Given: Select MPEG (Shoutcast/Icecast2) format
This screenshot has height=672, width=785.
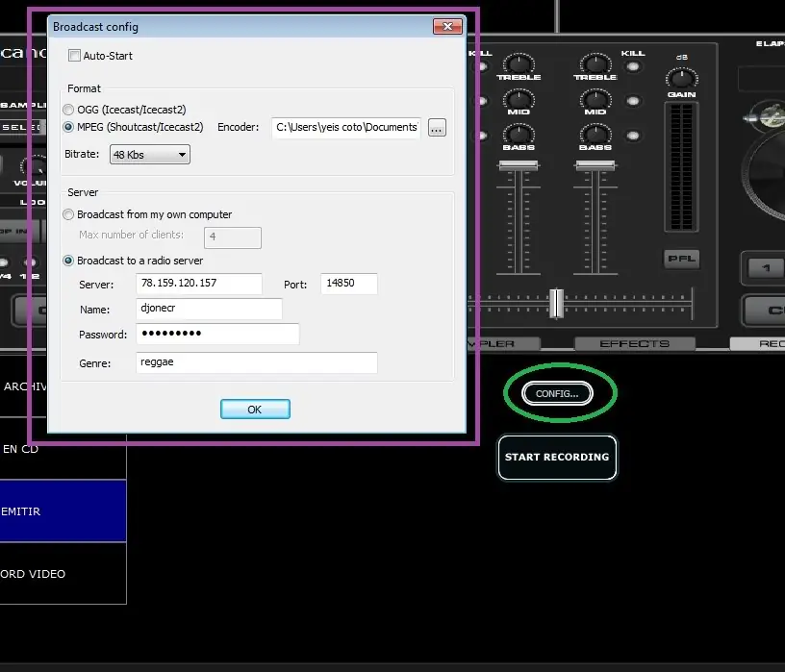Looking at the screenshot, I should [68, 127].
